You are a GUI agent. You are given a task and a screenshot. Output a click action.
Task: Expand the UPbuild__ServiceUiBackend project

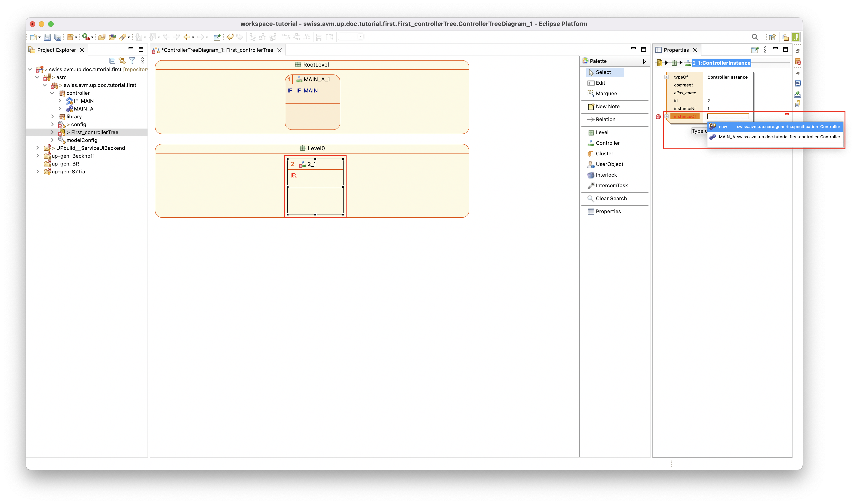click(38, 148)
